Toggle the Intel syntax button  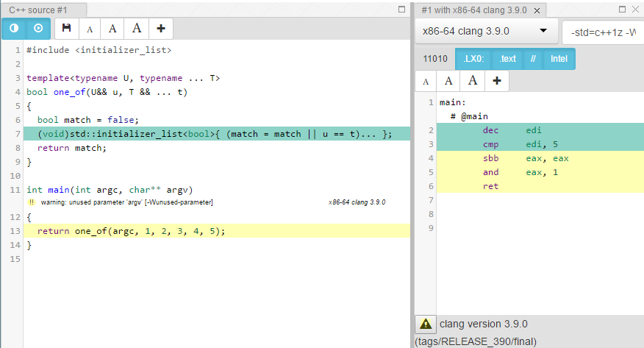pyautogui.click(x=559, y=59)
